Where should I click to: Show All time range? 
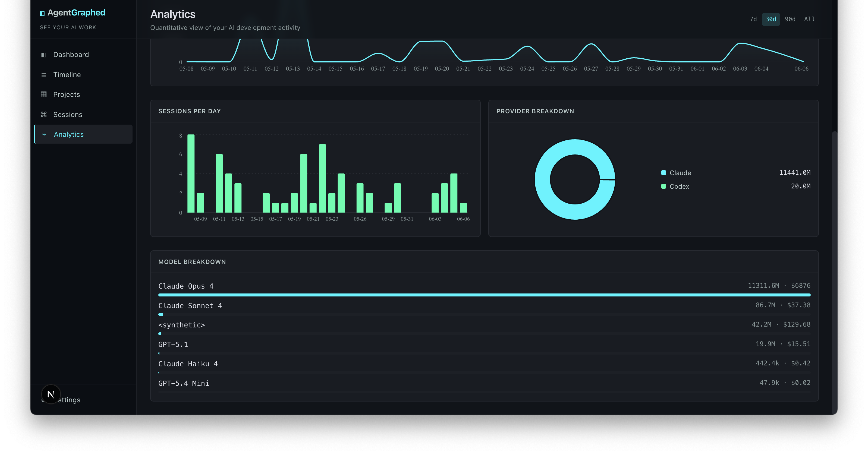pyautogui.click(x=809, y=19)
